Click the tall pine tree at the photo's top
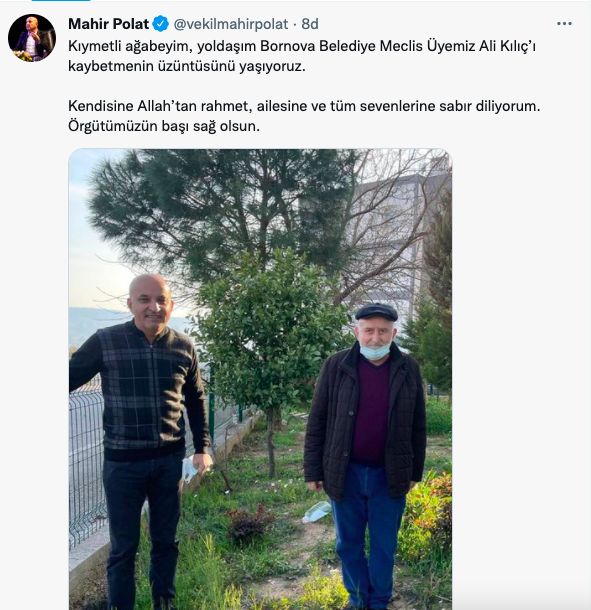The image size is (591, 610). tap(218, 210)
